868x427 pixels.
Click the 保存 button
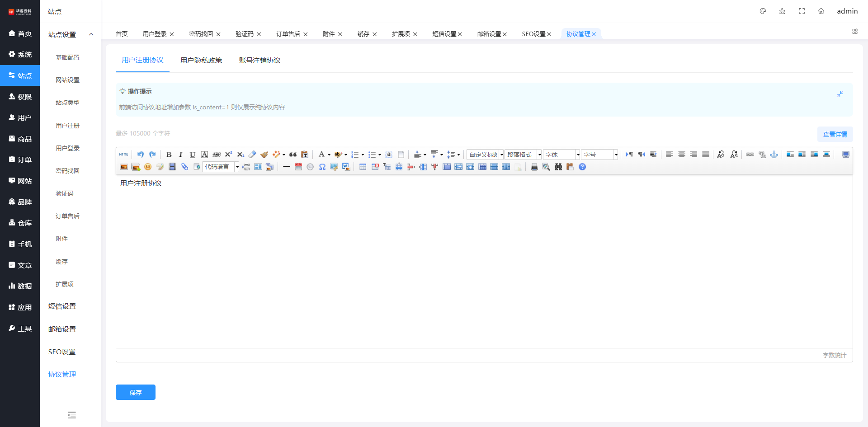click(136, 392)
